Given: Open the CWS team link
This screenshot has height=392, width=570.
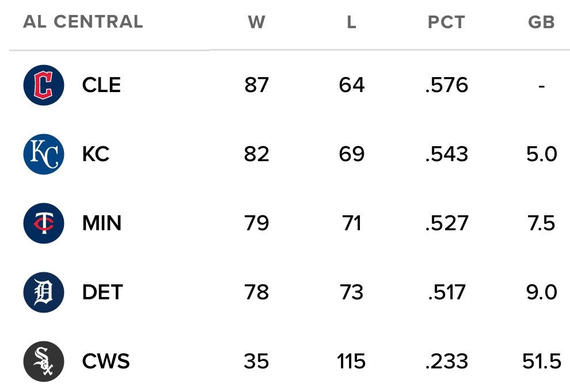Looking at the screenshot, I should click(x=106, y=361).
